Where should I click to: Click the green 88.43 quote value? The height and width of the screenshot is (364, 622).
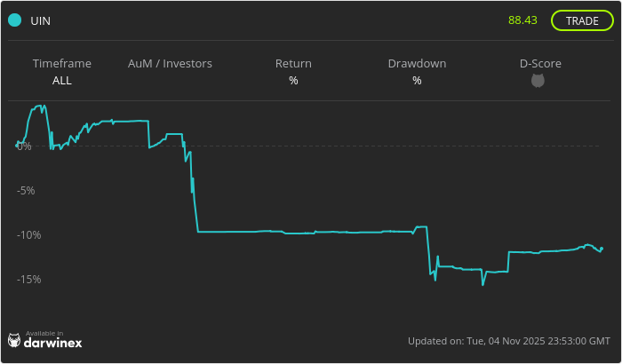pyautogui.click(x=522, y=20)
